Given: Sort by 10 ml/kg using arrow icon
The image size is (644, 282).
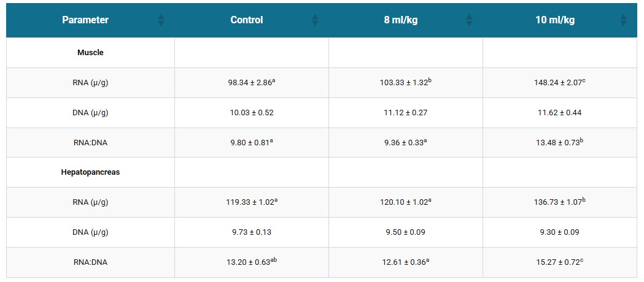Looking at the screenshot, I should click(x=624, y=20).
